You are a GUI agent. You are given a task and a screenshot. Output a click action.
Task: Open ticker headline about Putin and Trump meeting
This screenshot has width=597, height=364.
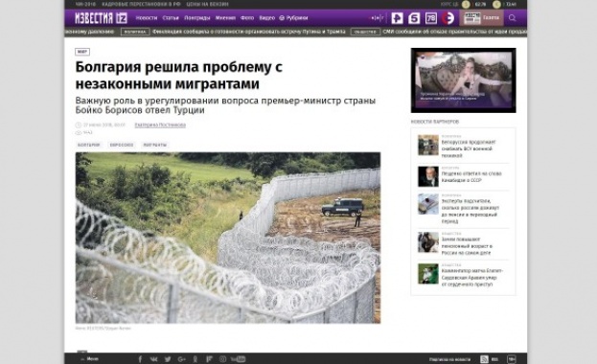click(249, 32)
